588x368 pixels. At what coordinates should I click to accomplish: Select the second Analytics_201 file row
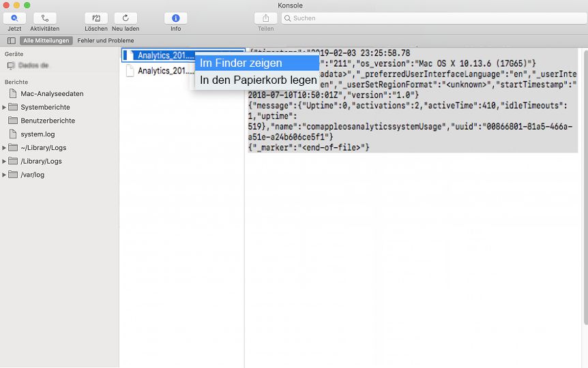pyautogui.click(x=166, y=70)
